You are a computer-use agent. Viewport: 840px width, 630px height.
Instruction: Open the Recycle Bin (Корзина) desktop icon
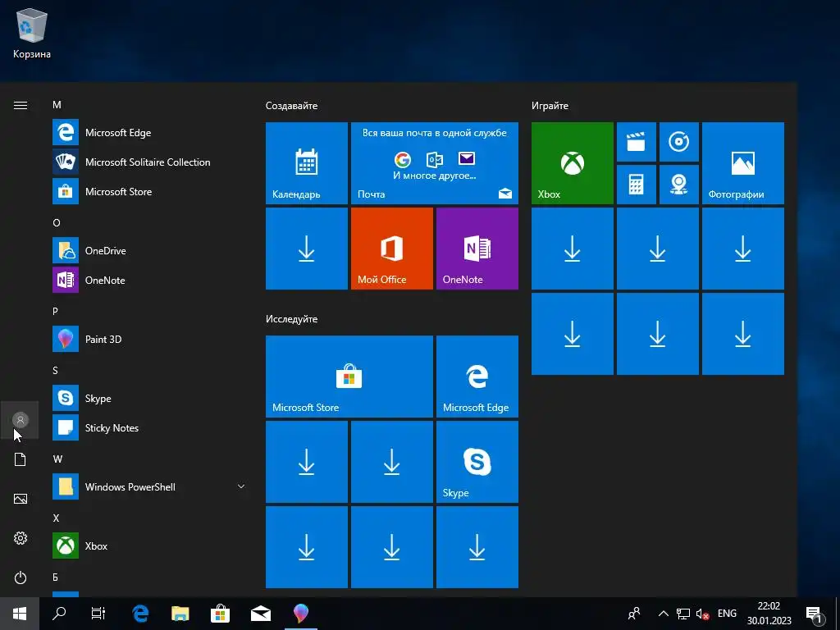32,33
